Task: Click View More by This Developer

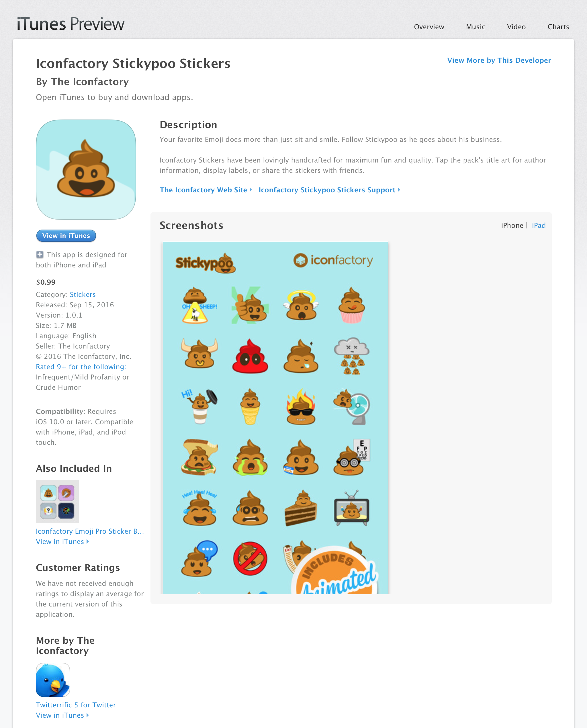Action: coord(499,60)
